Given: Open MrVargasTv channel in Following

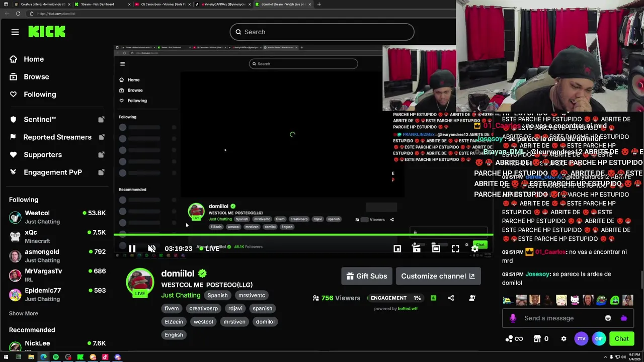Looking at the screenshot, I should (57, 275).
